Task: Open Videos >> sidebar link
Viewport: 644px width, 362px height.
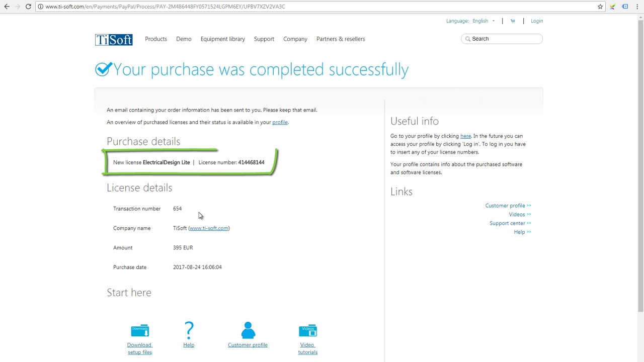Action: click(x=520, y=215)
